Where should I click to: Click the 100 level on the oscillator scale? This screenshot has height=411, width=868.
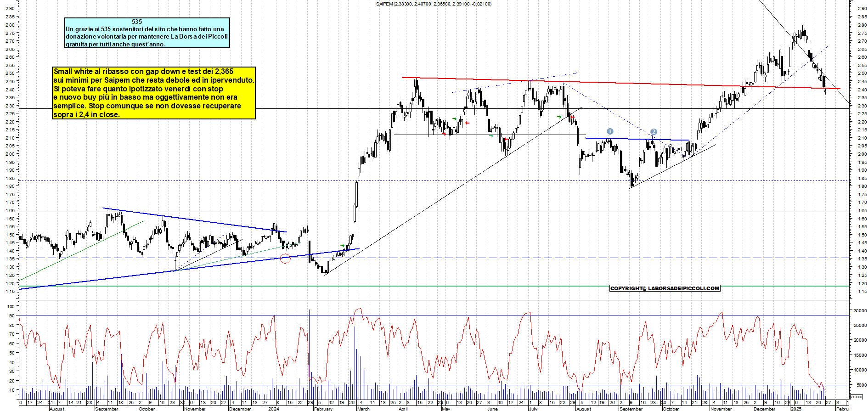11,306
